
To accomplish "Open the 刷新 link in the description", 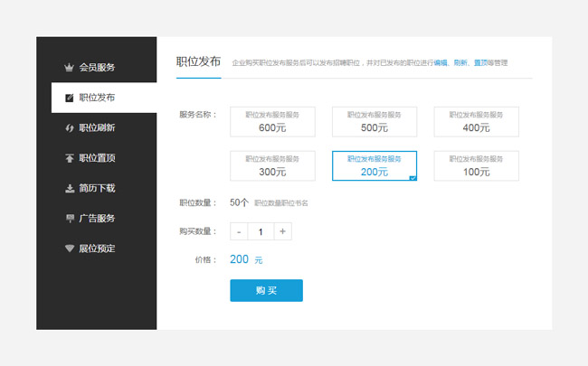I will (460, 63).
